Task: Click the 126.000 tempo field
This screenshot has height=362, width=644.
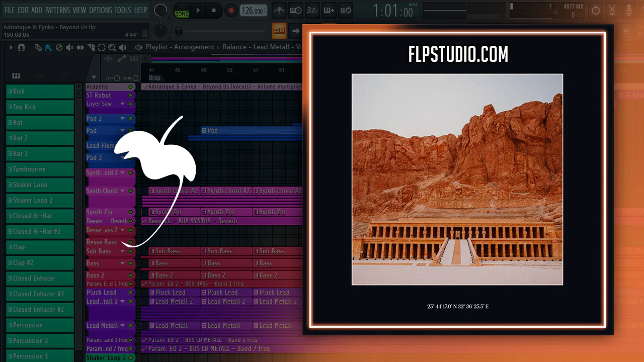Action: pos(254,11)
